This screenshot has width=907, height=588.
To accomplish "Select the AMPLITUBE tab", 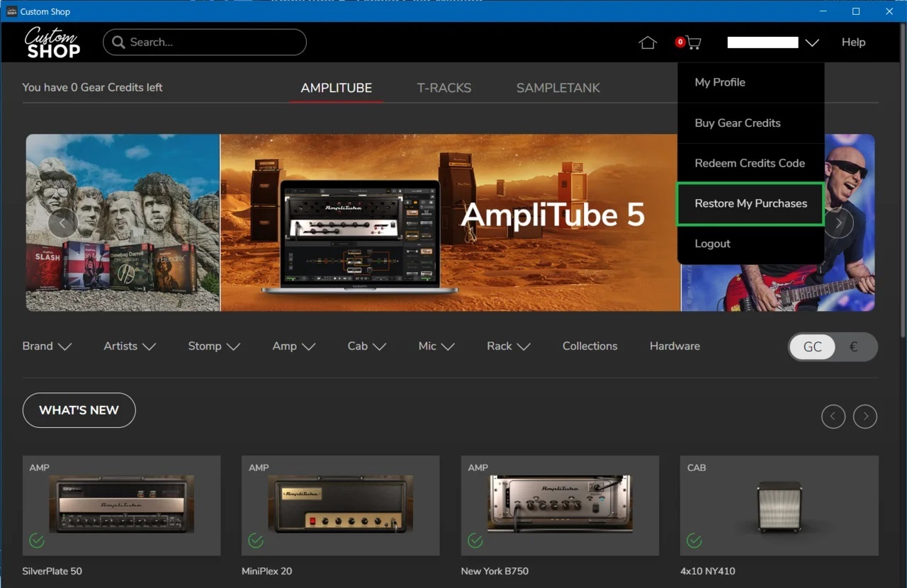I will tap(337, 88).
